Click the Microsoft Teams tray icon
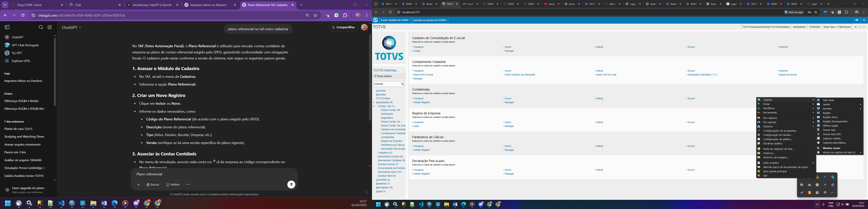Viewport: 868px width, 209px height. click(833, 185)
